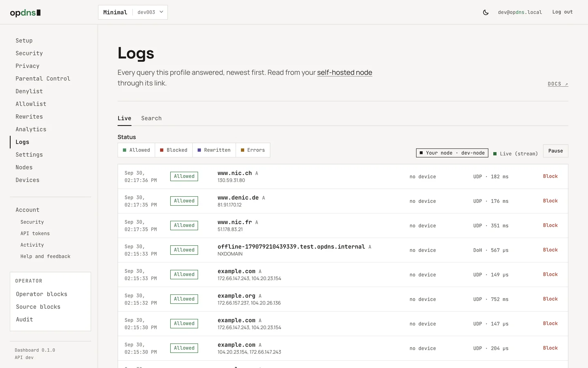
Task: Click Your node · dev-node badge
Action: click(x=452, y=153)
